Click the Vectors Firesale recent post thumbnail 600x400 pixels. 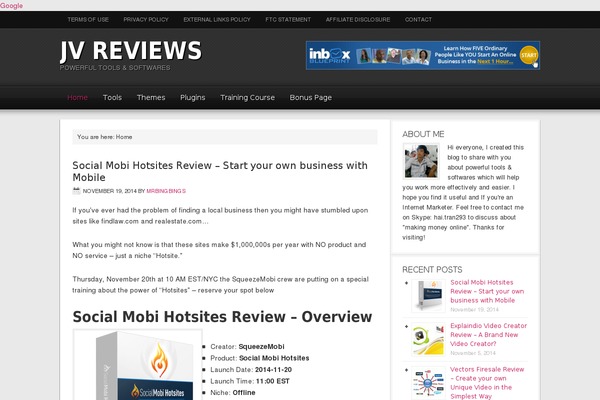[429, 383]
